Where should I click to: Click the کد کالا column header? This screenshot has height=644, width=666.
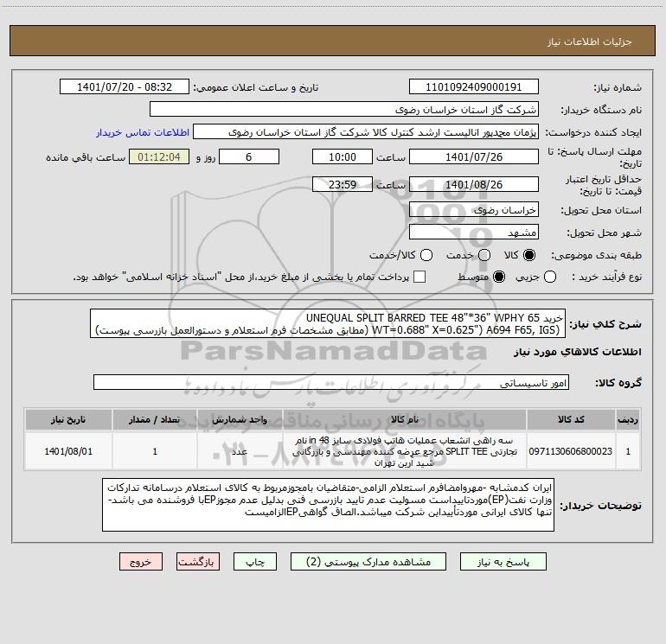point(571,419)
